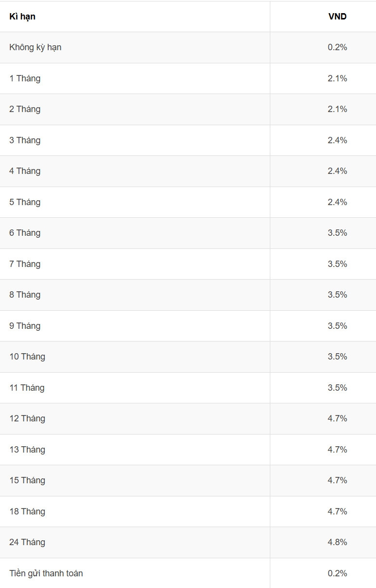Click the "VND" column header
The width and height of the screenshot is (376, 588).
[x=337, y=17]
